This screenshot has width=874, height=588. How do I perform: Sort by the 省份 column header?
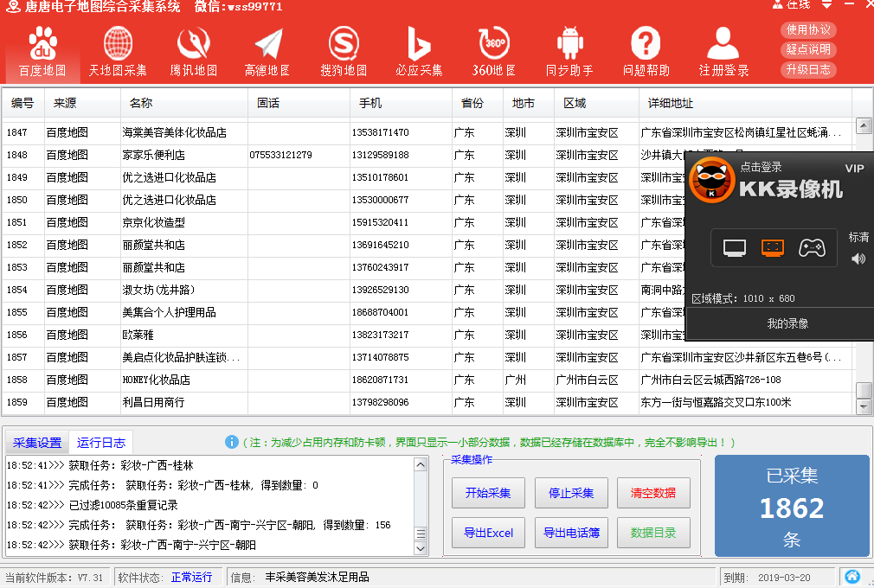pos(478,103)
